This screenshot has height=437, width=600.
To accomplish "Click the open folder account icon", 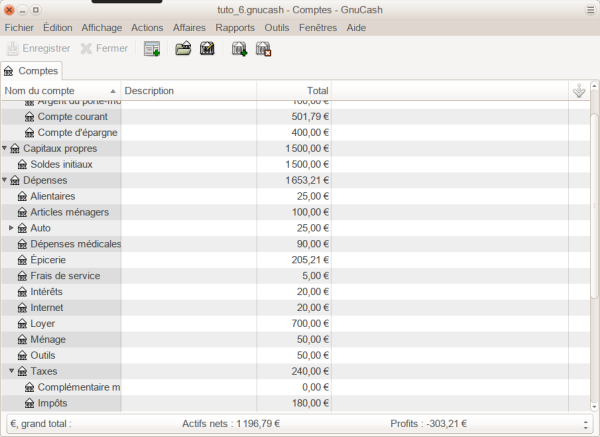I will [182, 48].
